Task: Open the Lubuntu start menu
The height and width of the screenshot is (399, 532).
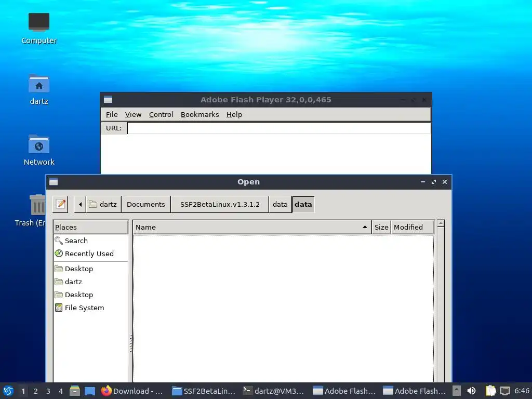Action: pos(8,391)
